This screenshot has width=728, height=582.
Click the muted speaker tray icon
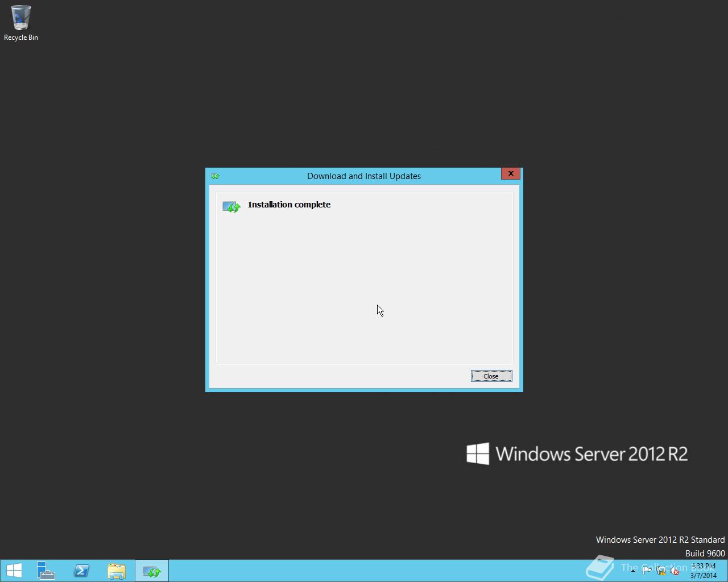pos(675,571)
